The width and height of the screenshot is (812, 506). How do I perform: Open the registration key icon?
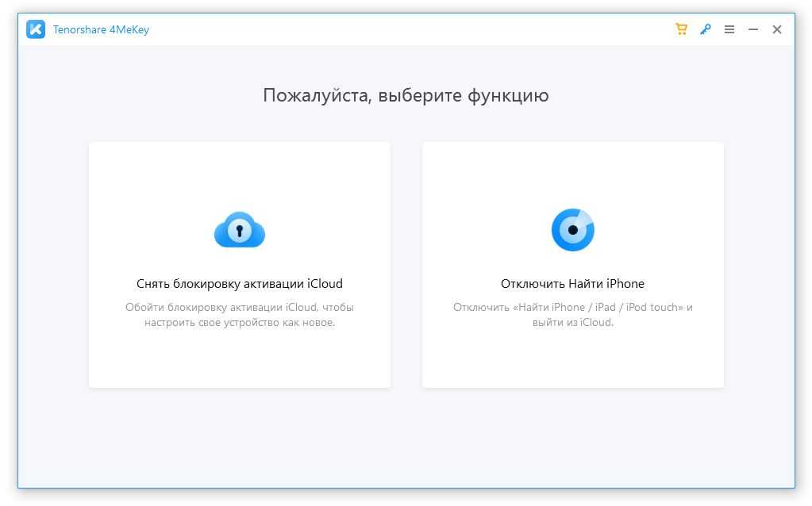[x=705, y=29]
